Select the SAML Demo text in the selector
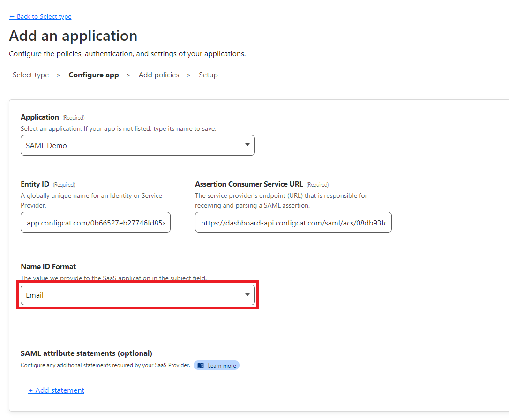509x420 pixels. click(46, 145)
